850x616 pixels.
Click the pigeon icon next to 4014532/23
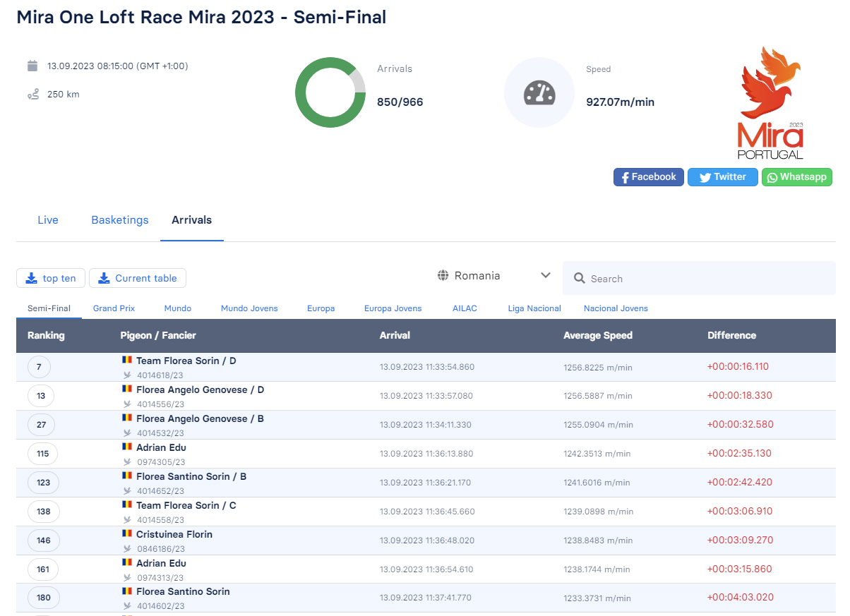(127, 433)
